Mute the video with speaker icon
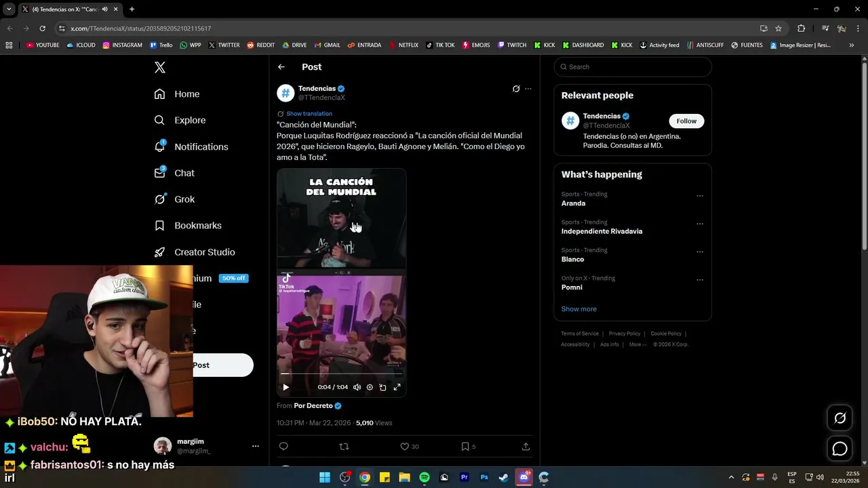The height and width of the screenshot is (488, 868). coord(357,387)
